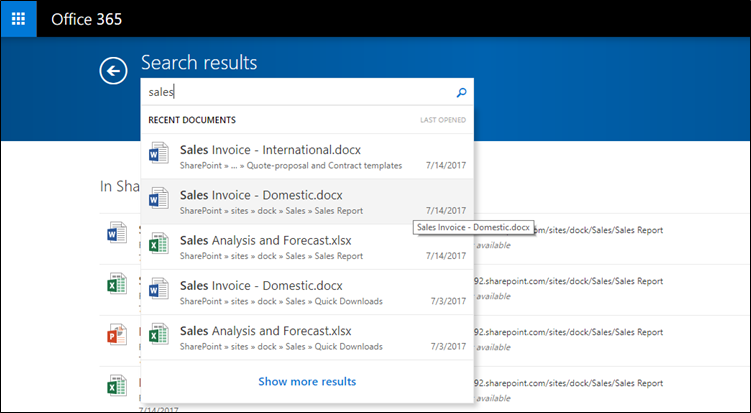
Task: Open the Office 365 app launcher
Action: coord(18,19)
